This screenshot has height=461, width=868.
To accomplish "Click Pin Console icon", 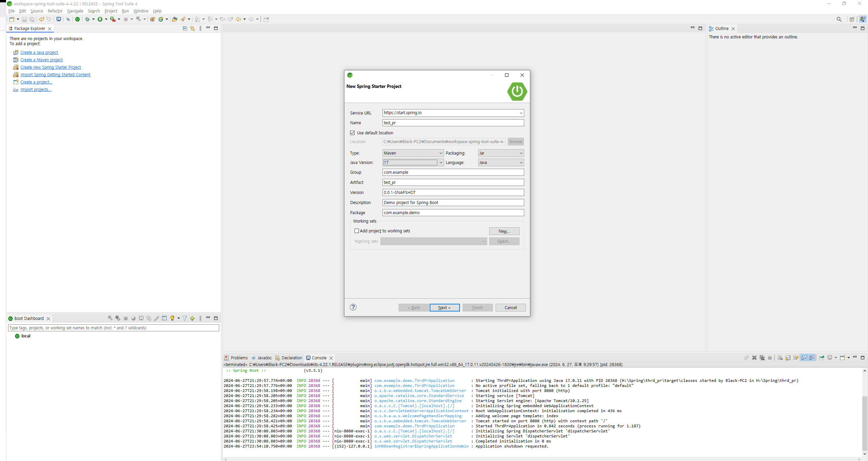I will [x=822, y=358].
